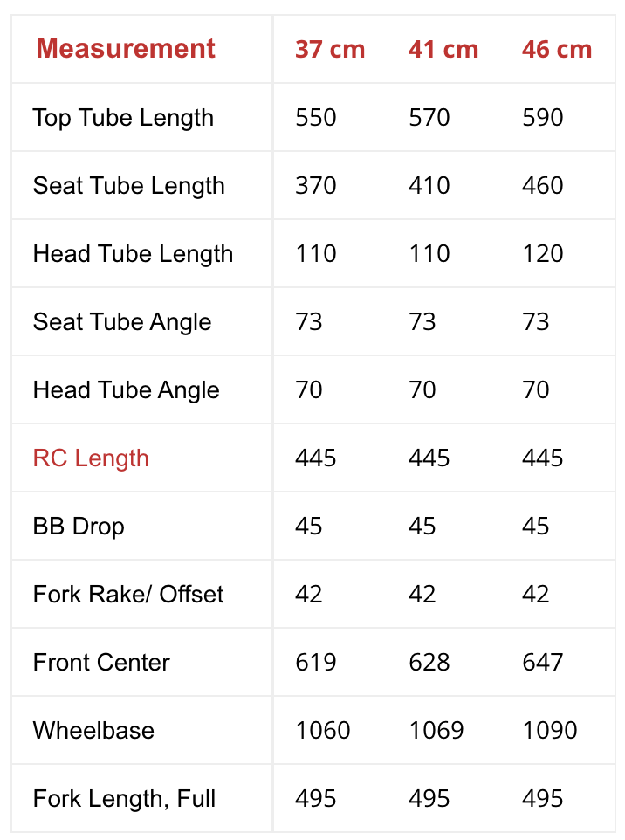625x840 pixels.
Task: Click the Measurement column header
Action: [x=126, y=48]
